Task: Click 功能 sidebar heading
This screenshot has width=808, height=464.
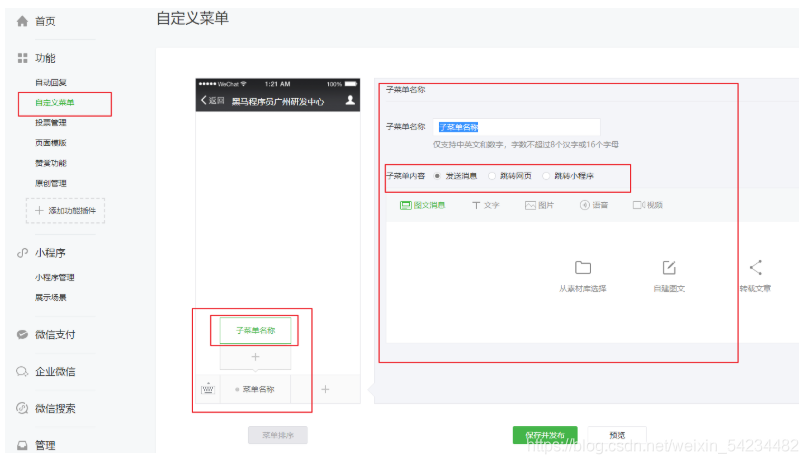Action: tap(45, 58)
